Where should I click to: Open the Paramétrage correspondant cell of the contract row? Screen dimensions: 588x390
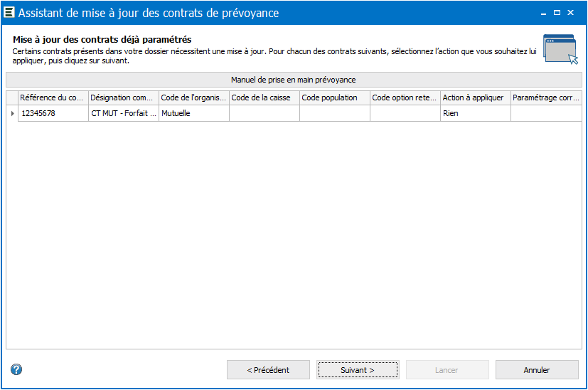pyautogui.click(x=546, y=113)
